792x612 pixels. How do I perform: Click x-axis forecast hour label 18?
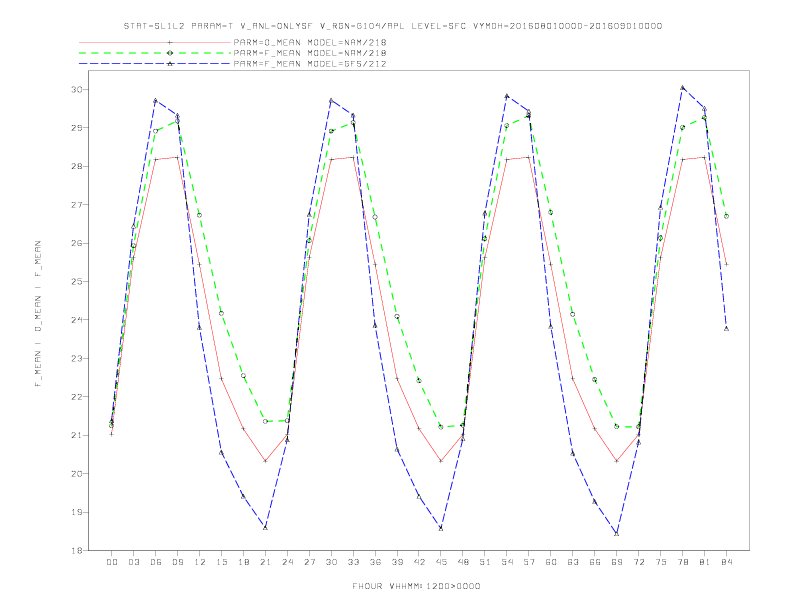point(243,562)
